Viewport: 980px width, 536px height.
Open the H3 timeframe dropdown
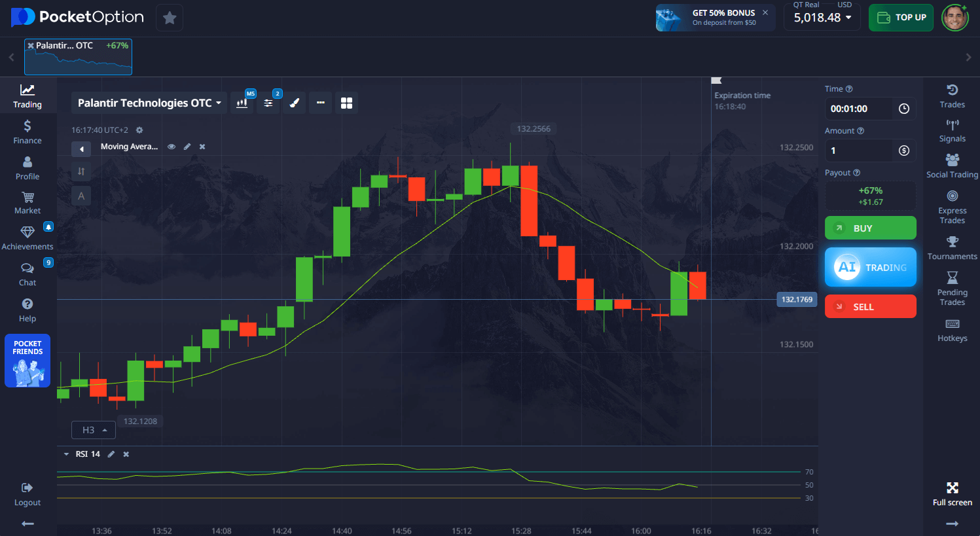(94, 430)
